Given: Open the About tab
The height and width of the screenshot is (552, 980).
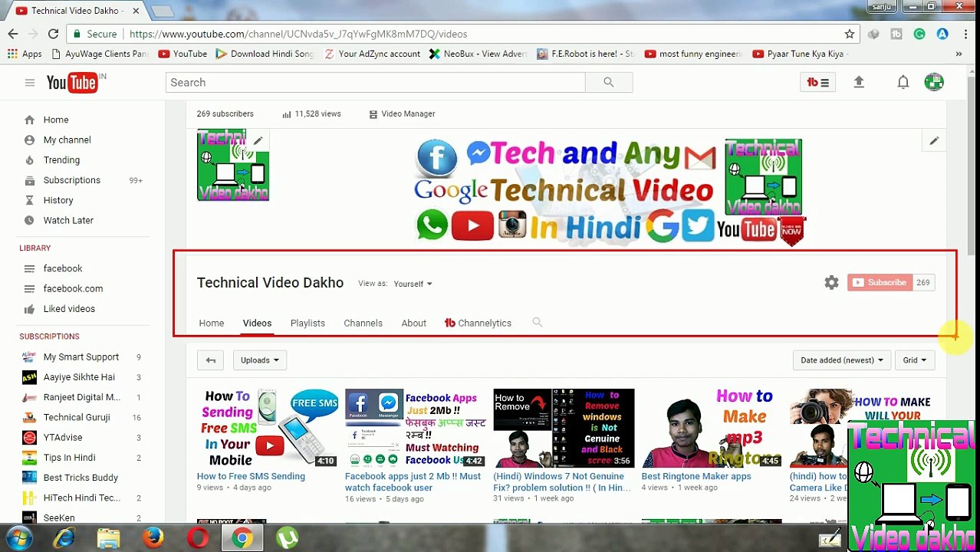Looking at the screenshot, I should click(x=413, y=324).
